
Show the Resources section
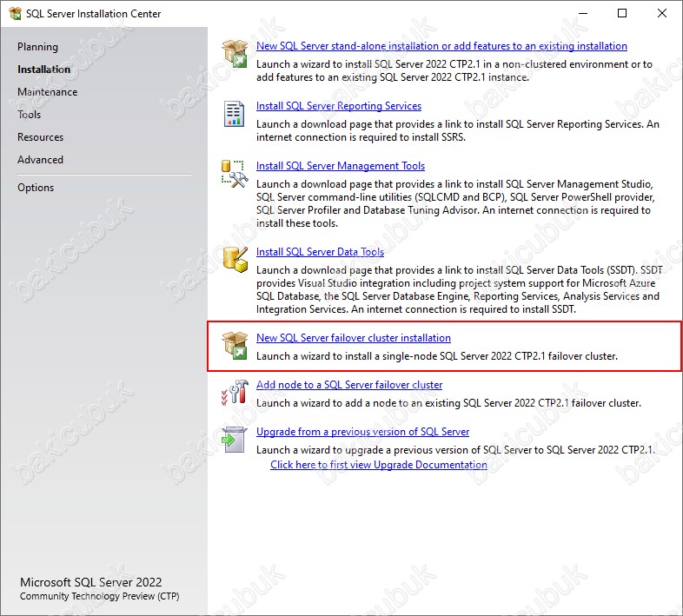[41, 137]
